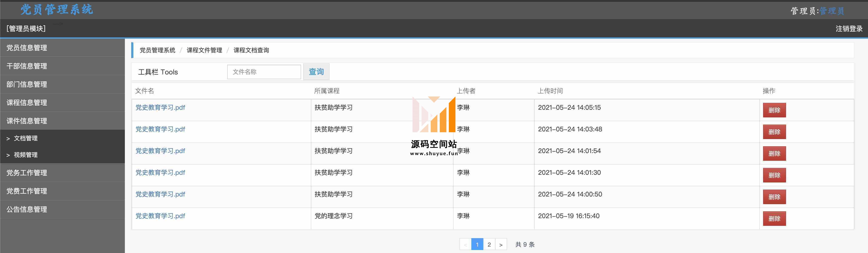868x253 pixels.
Task: Go to 文档管理 submenu item
Action: [x=62, y=138]
